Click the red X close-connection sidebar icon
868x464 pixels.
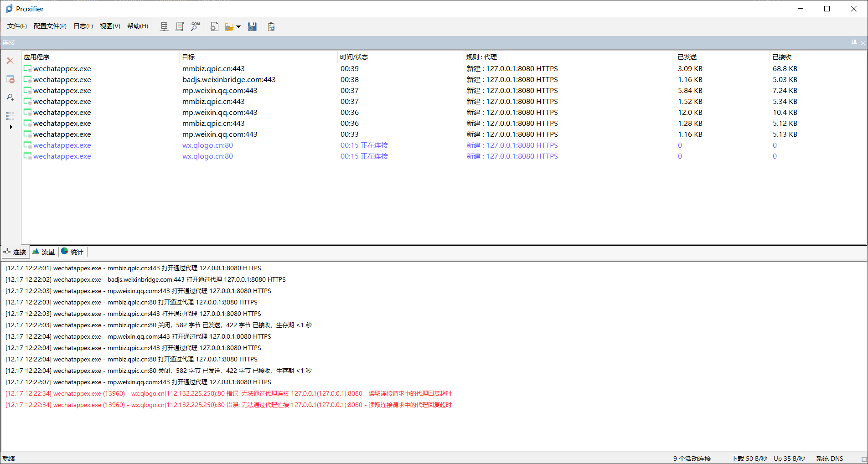10,61
